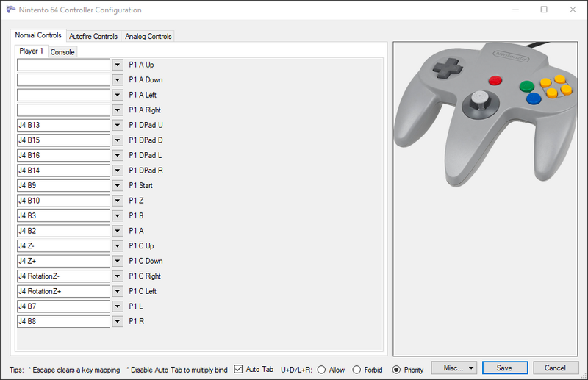Select the Console sub-tab
The width and height of the screenshot is (588, 380).
pos(62,52)
